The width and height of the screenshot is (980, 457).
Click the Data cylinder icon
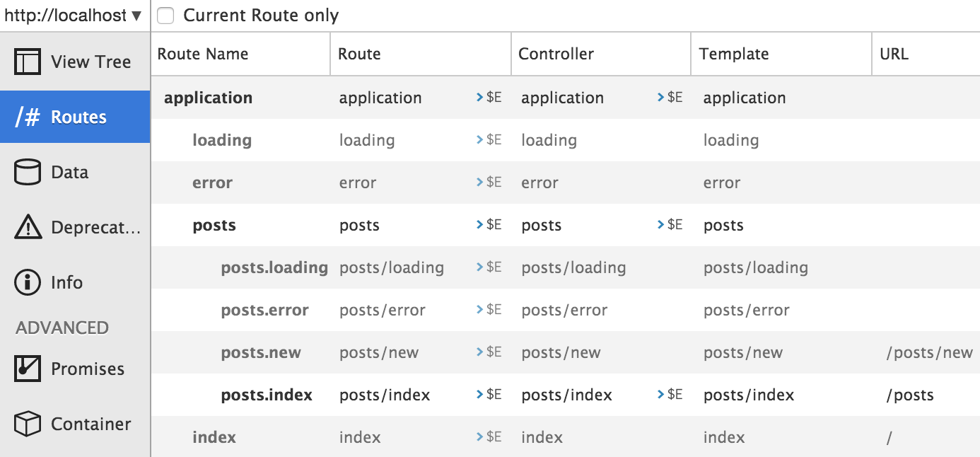pyautogui.click(x=28, y=172)
